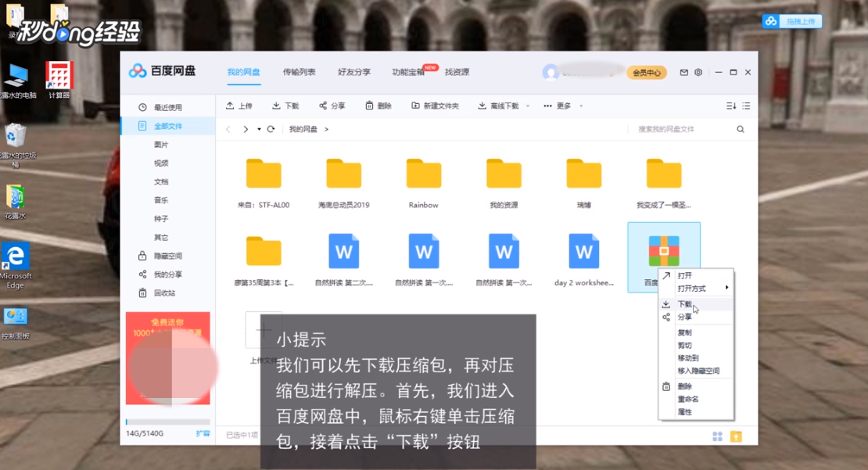Toggle the list view icon at top right
The width and height of the screenshot is (868, 470).
(744, 105)
